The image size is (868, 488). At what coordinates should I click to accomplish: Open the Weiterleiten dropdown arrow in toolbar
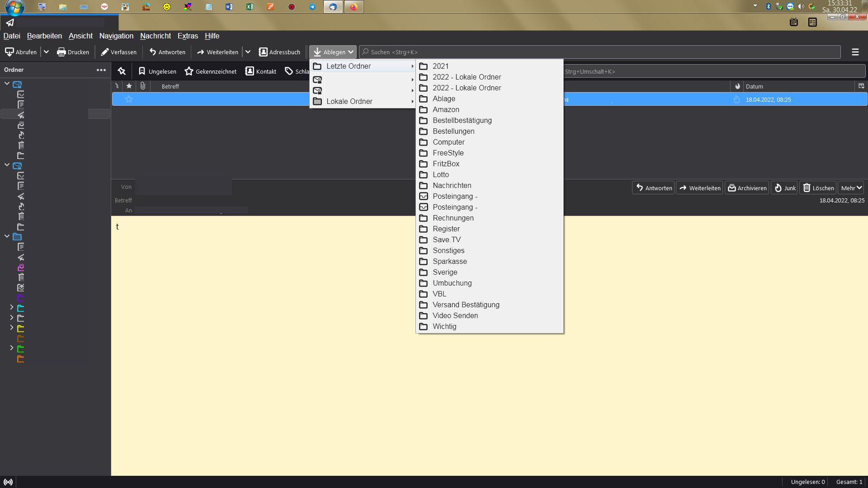coord(248,52)
